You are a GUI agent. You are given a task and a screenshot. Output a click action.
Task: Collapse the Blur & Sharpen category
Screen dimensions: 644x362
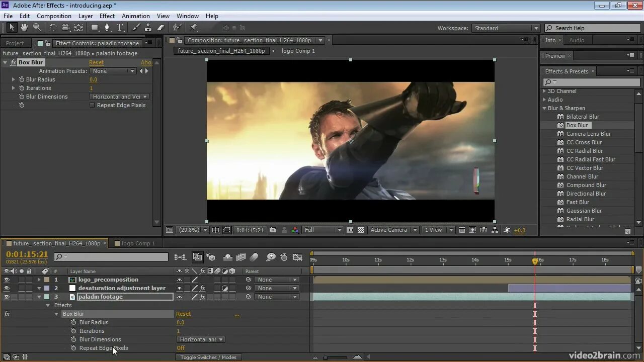pos(544,108)
